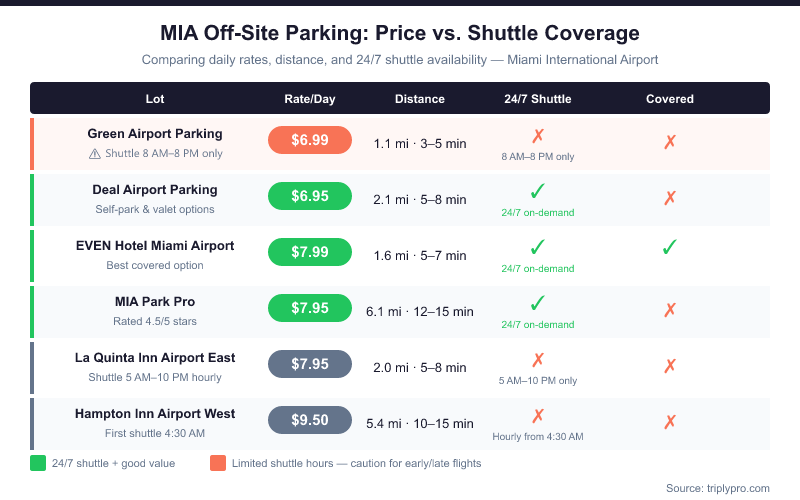Viewport: 800px width, 500px height.
Task: Click the 24/7 Shuttle column header
Action: 538,99
